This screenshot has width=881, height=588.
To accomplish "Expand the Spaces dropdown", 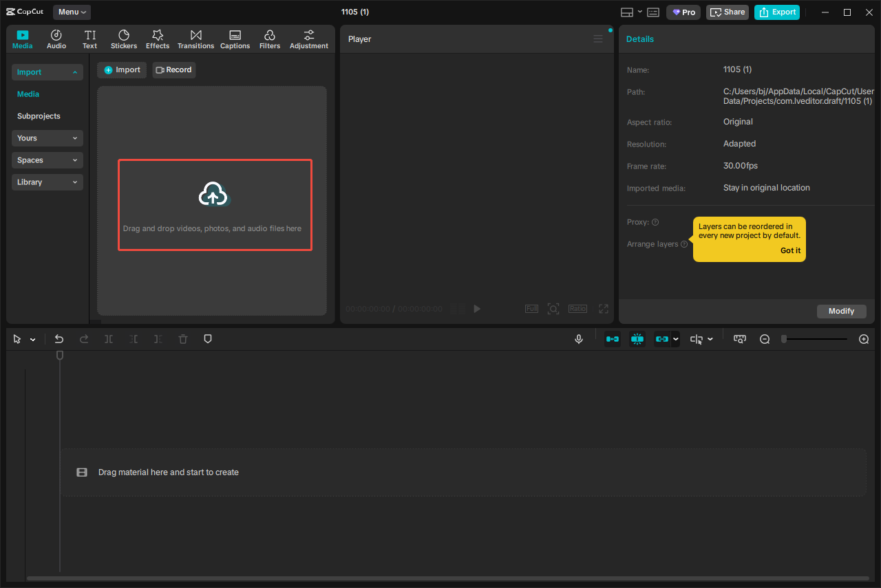I will pyautogui.click(x=47, y=160).
